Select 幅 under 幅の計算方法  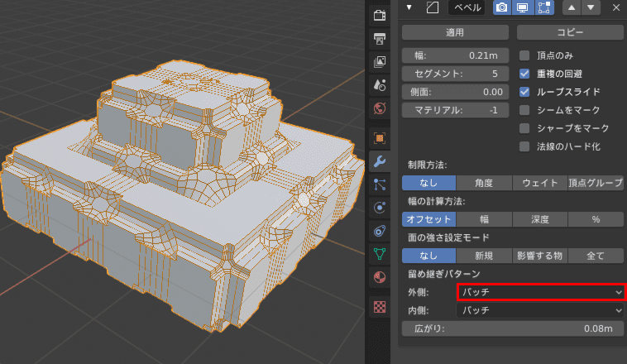[484, 219]
